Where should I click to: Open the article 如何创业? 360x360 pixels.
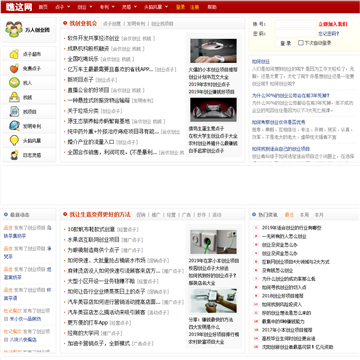[x=261, y=62]
